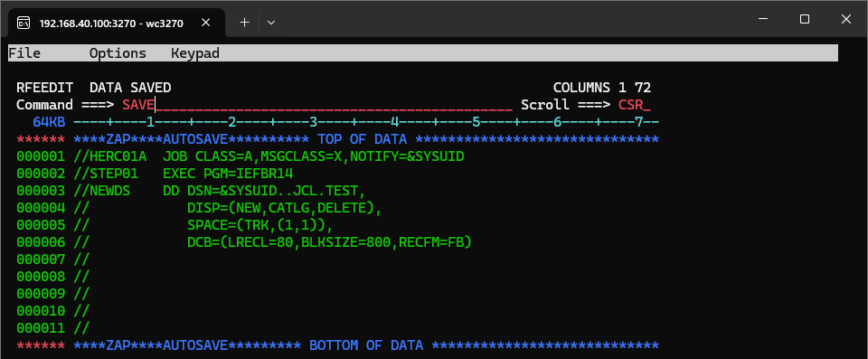The height and width of the screenshot is (359, 868).
Task: Click line number 000003
Action: point(41,191)
